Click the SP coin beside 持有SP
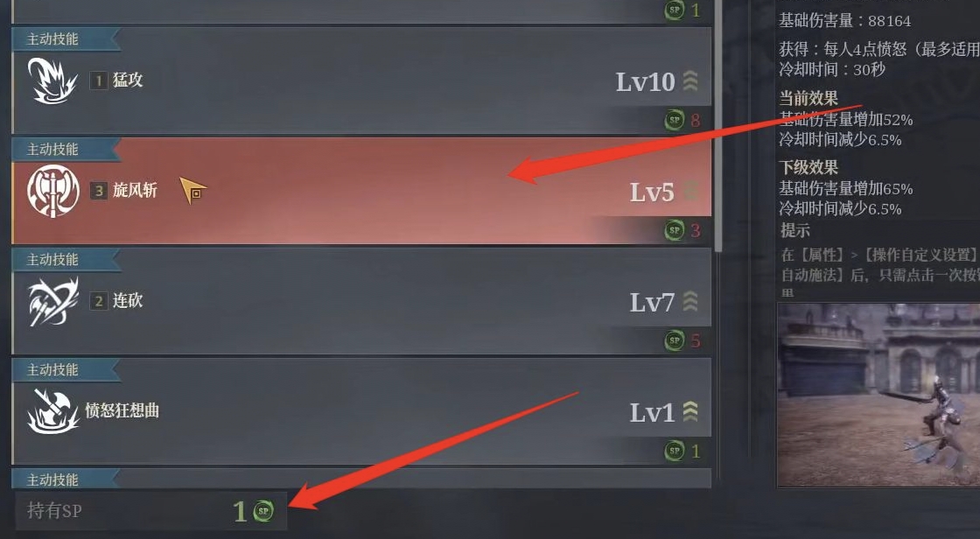Image resolution: width=980 pixels, height=539 pixels. [x=263, y=511]
